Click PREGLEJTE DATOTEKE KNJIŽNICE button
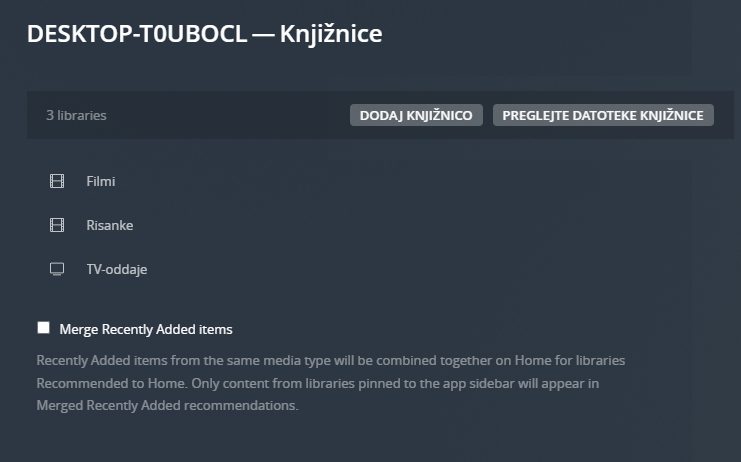The image size is (741, 462). pos(603,115)
